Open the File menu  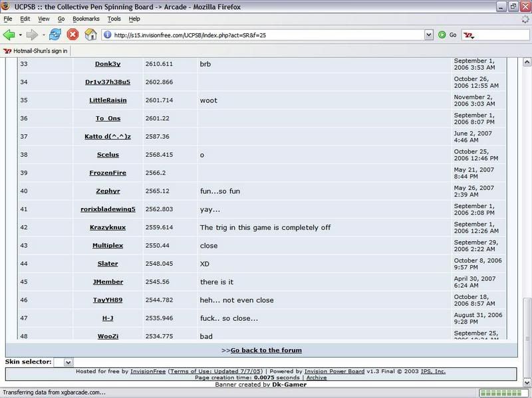click(x=8, y=19)
